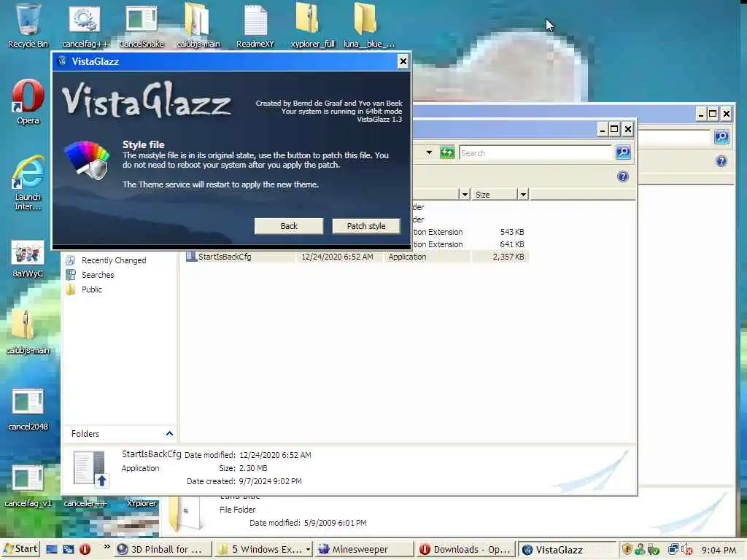Open the Type column dropdown arrow left of Size
747x560 pixels.
click(x=465, y=194)
